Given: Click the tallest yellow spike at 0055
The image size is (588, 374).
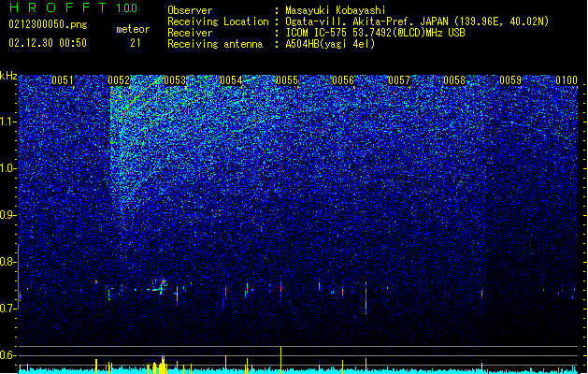Looking at the screenshot, I should (280, 360).
